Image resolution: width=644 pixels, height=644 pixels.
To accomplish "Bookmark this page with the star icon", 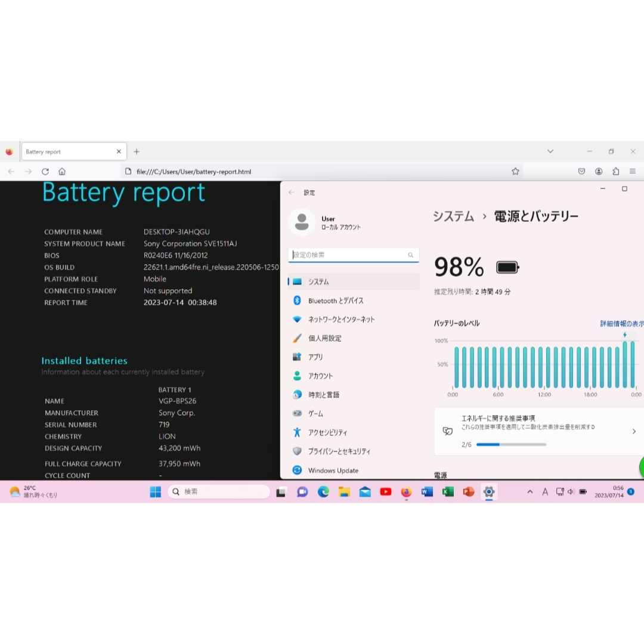I will click(515, 171).
